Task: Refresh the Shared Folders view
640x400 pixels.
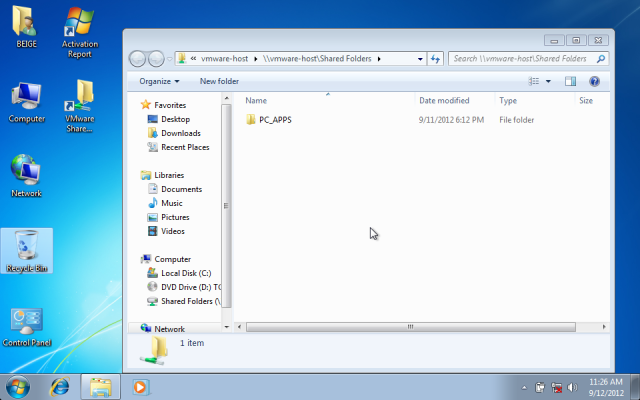Action: coord(435,59)
